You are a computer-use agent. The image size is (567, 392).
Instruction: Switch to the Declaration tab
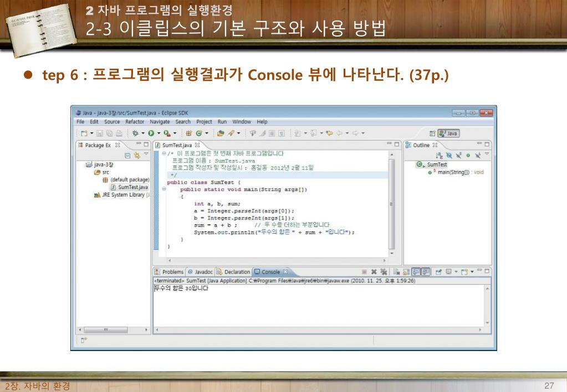[233, 272]
